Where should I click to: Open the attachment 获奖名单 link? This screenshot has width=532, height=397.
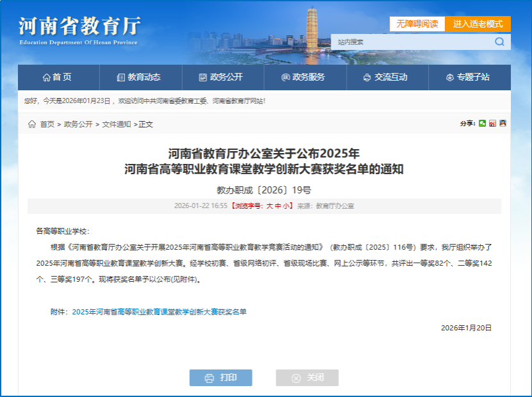(x=159, y=312)
